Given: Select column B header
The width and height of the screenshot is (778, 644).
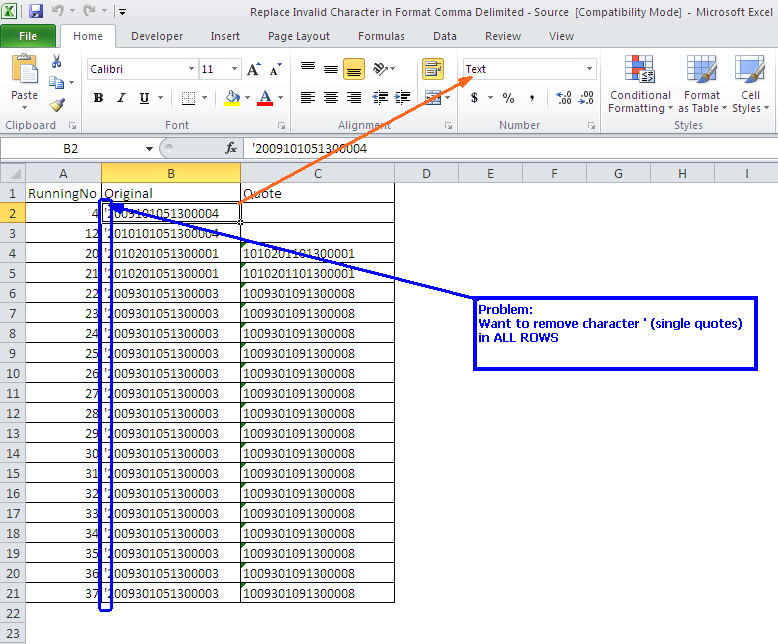Looking at the screenshot, I should point(171,174).
